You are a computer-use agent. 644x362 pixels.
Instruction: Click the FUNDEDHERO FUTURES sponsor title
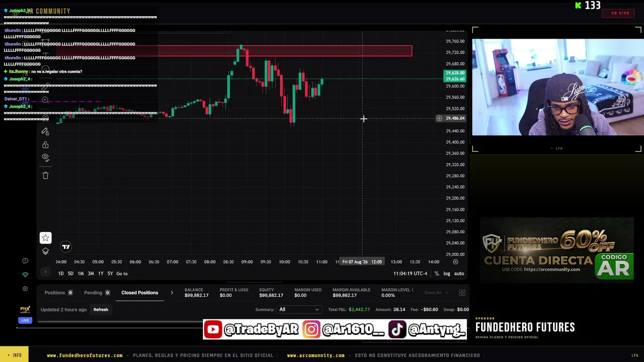tap(525, 327)
